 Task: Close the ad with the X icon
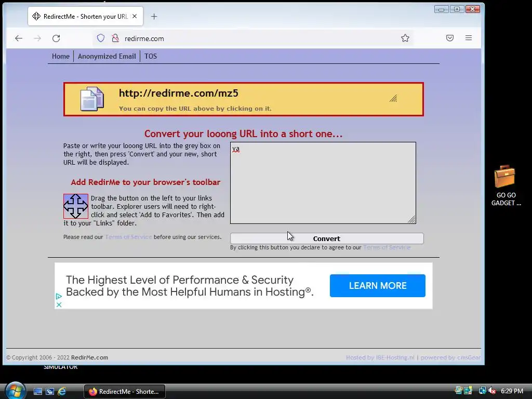point(59,304)
